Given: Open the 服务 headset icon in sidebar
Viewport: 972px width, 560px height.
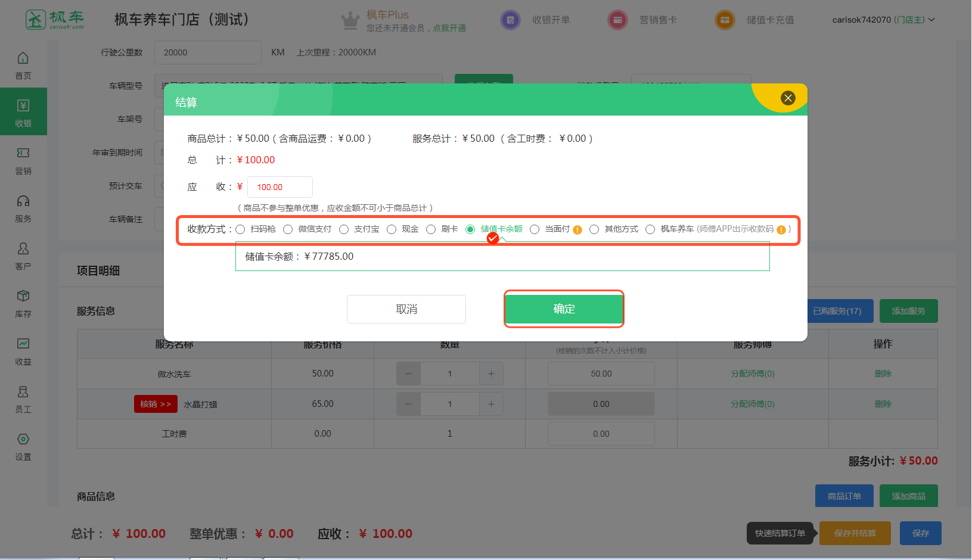Looking at the screenshot, I should [x=23, y=201].
